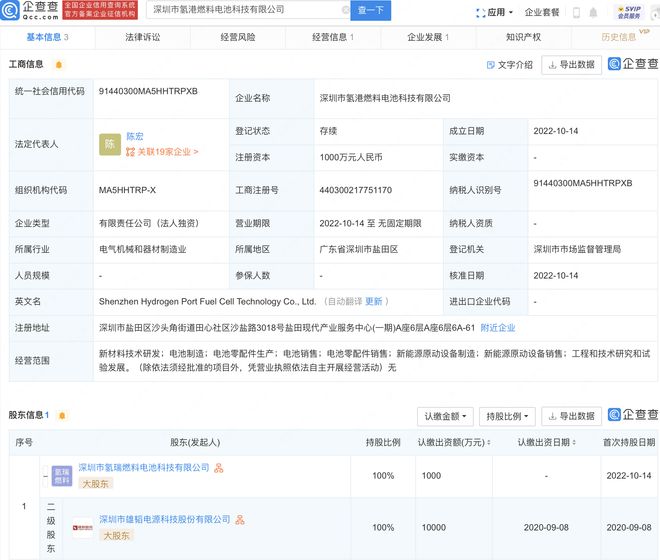
Task: Click the 查一下 search button
Action: 370,10
